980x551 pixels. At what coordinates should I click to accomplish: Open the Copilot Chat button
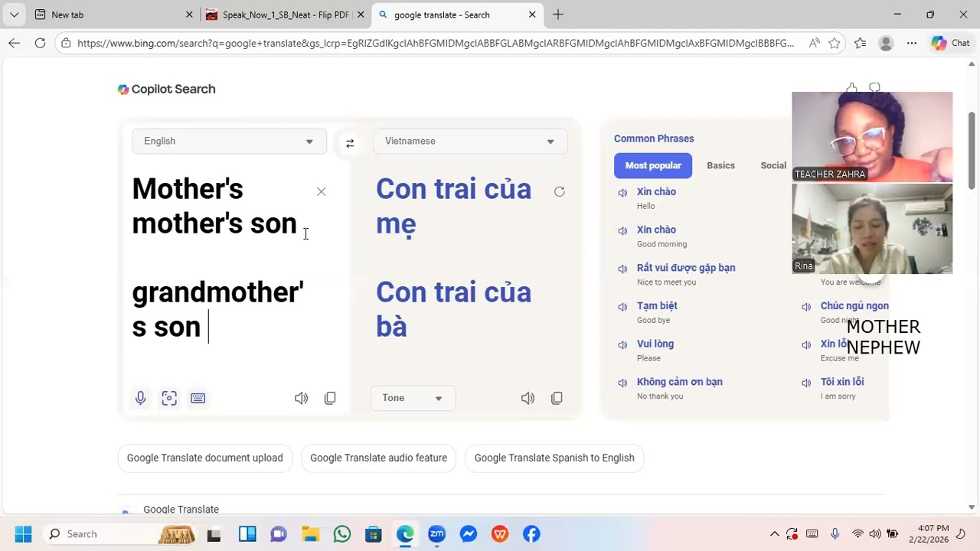click(950, 44)
